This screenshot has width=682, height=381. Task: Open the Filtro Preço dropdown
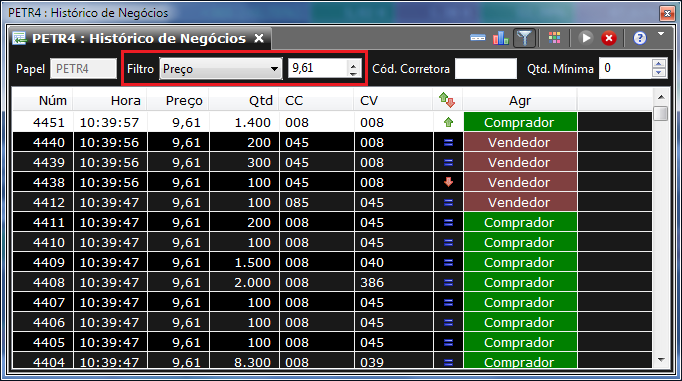pyautogui.click(x=221, y=69)
